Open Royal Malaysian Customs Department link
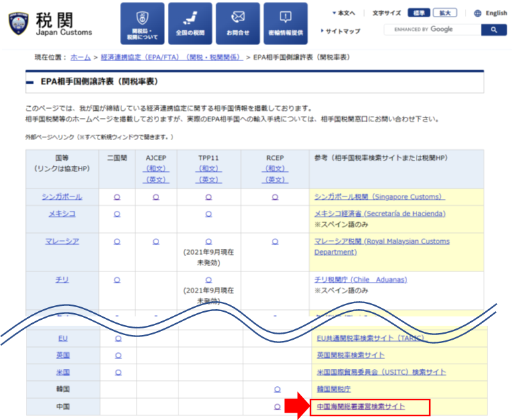 [x=382, y=247]
